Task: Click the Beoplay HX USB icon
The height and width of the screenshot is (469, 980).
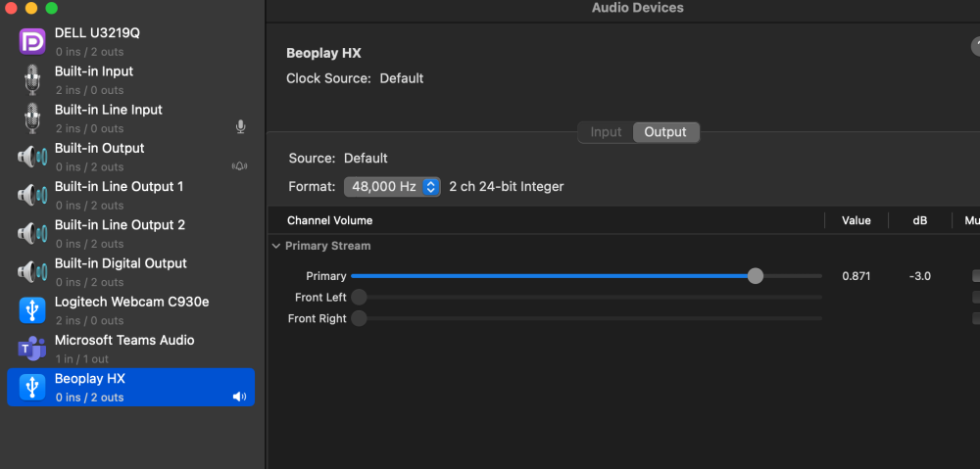Action: click(x=32, y=387)
